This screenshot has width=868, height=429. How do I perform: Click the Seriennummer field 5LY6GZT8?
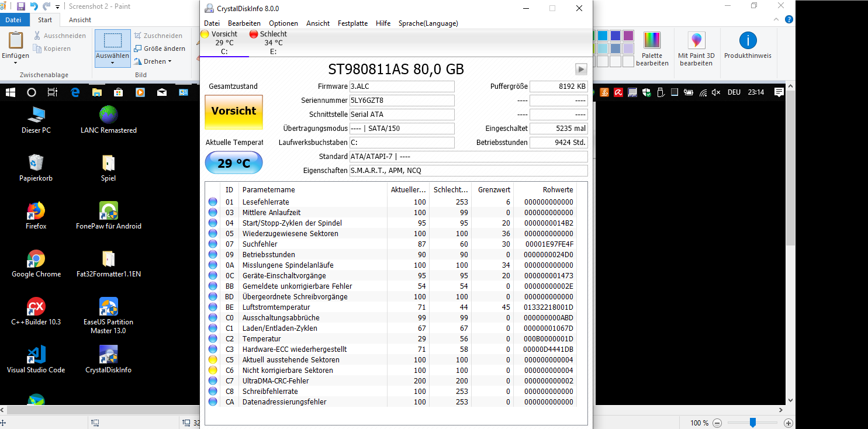pyautogui.click(x=402, y=101)
